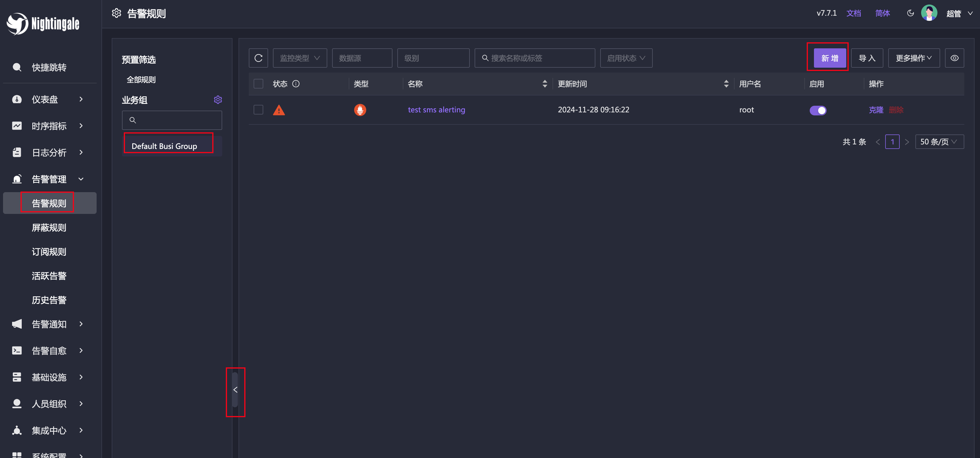Toggle dark mode moon icon
This screenshot has width=980, height=458.
[x=910, y=13]
